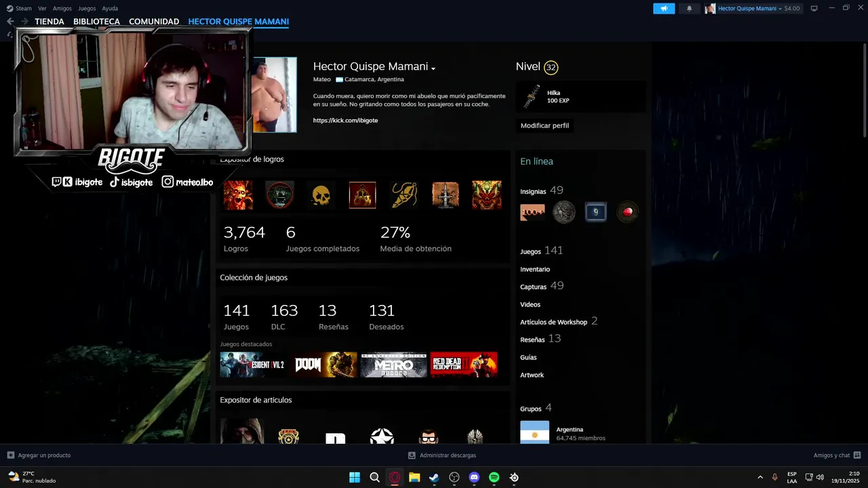Open Discord from the taskbar
The height and width of the screenshot is (488, 868).
(x=474, y=477)
